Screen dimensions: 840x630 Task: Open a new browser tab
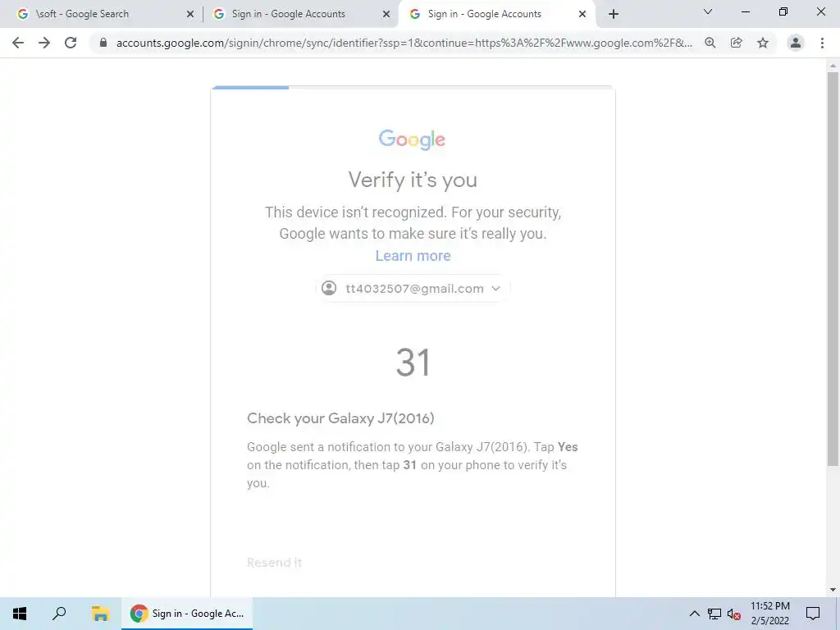(614, 14)
